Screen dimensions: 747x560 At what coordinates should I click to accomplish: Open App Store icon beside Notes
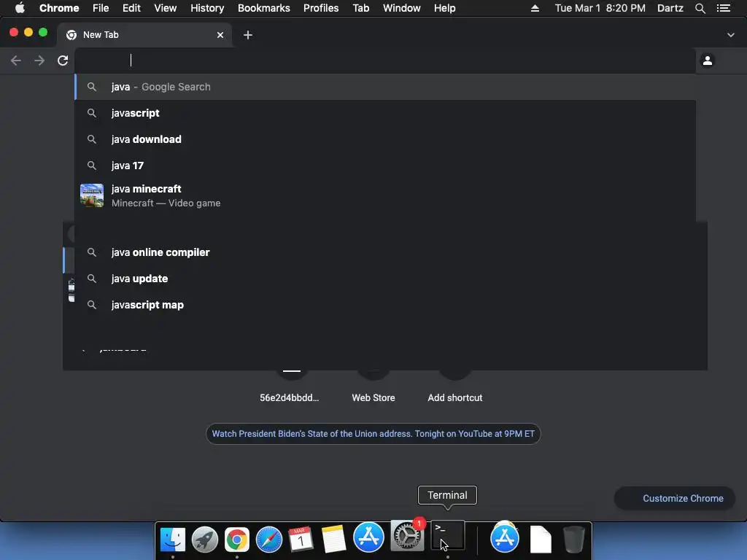point(368,537)
